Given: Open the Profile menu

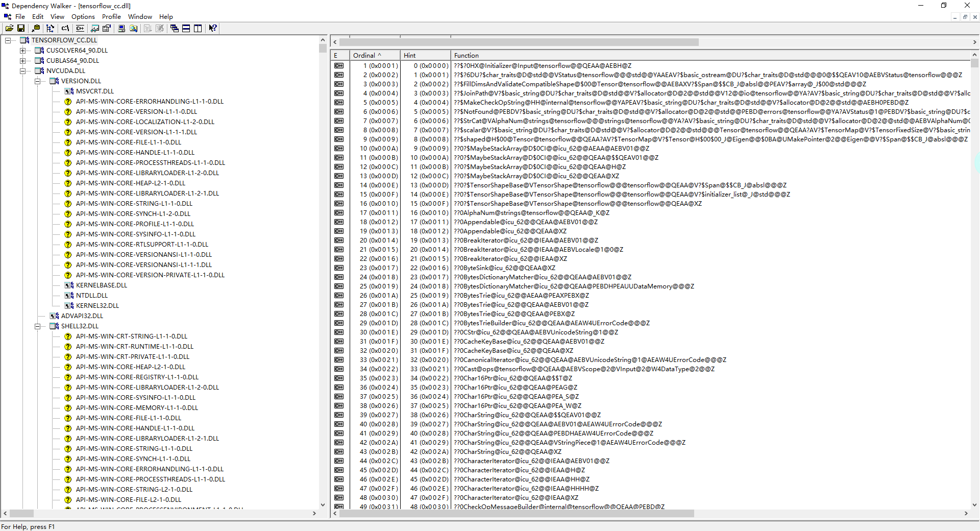Looking at the screenshot, I should point(111,16).
